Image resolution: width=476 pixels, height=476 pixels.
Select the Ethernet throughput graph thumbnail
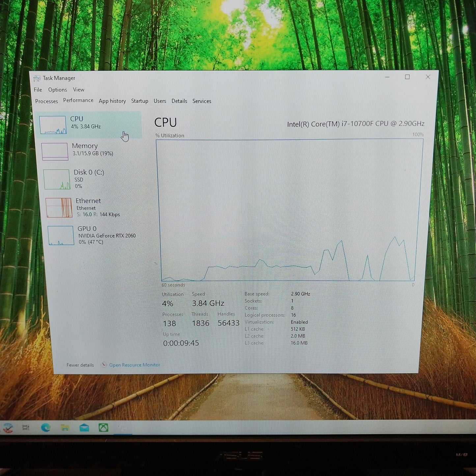pos(59,208)
